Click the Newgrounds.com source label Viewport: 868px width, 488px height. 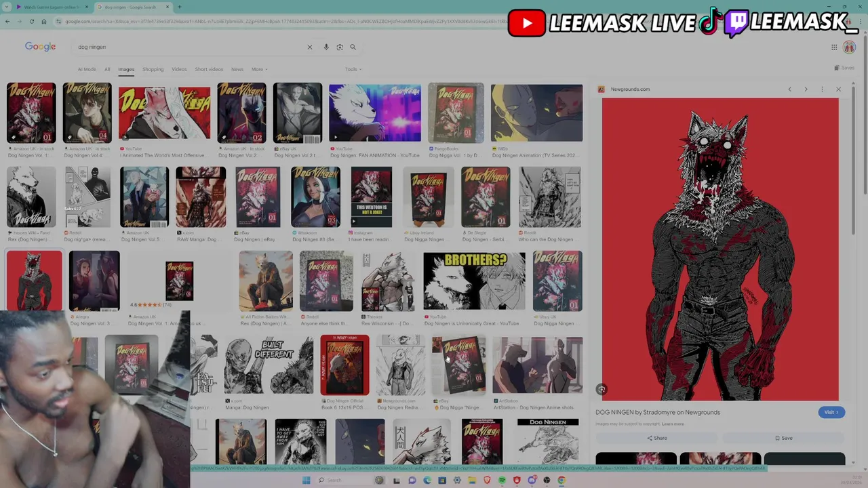[x=630, y=89]
